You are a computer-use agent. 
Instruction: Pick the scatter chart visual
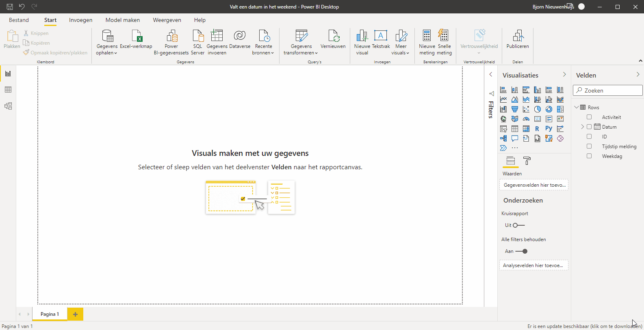pos(526,109)
